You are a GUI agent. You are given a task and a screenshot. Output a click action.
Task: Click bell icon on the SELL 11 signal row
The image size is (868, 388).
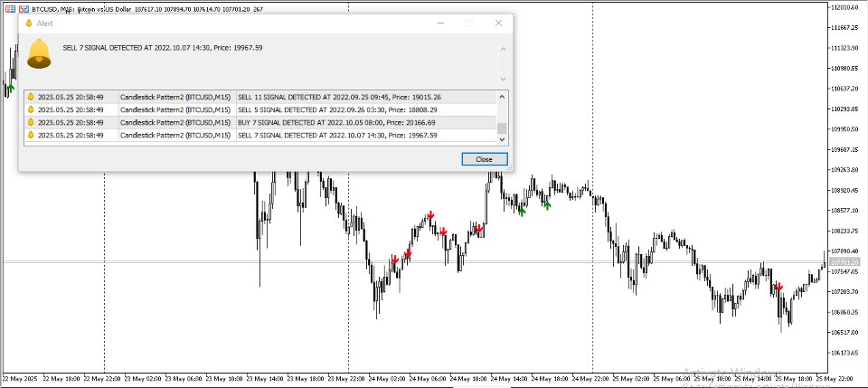31,97
